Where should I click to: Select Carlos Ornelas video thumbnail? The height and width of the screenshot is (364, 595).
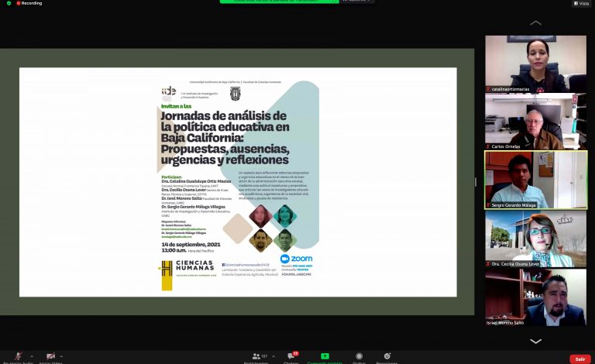tap(535, 121)
